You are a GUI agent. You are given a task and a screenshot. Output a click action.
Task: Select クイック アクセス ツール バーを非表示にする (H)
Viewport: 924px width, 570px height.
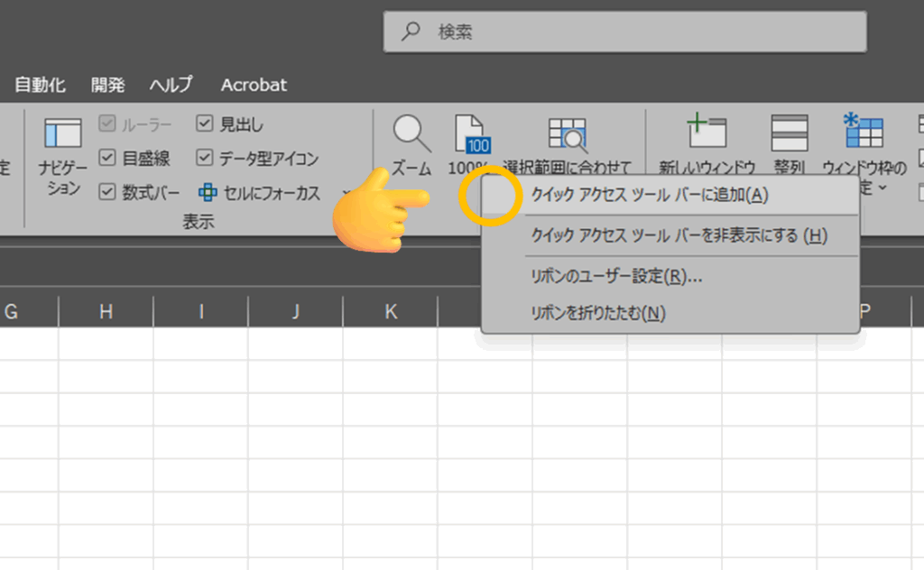click(x=670, y=235)
